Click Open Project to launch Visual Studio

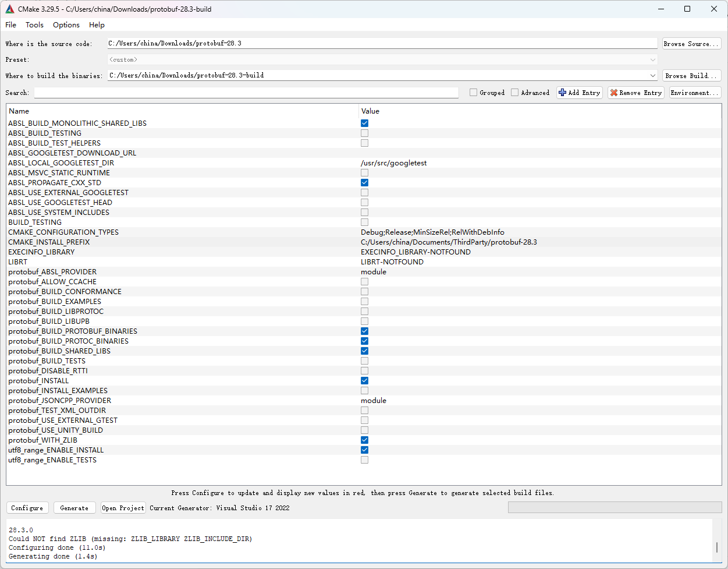point(123,507)
